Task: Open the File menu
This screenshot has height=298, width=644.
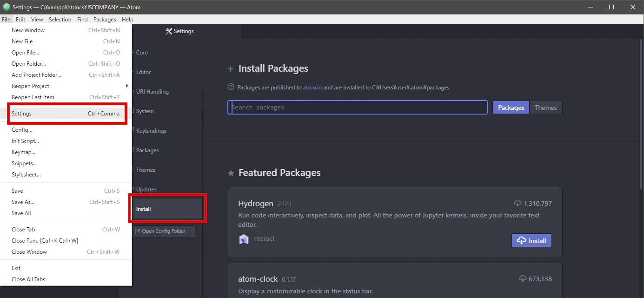Action: click(6, 20)
